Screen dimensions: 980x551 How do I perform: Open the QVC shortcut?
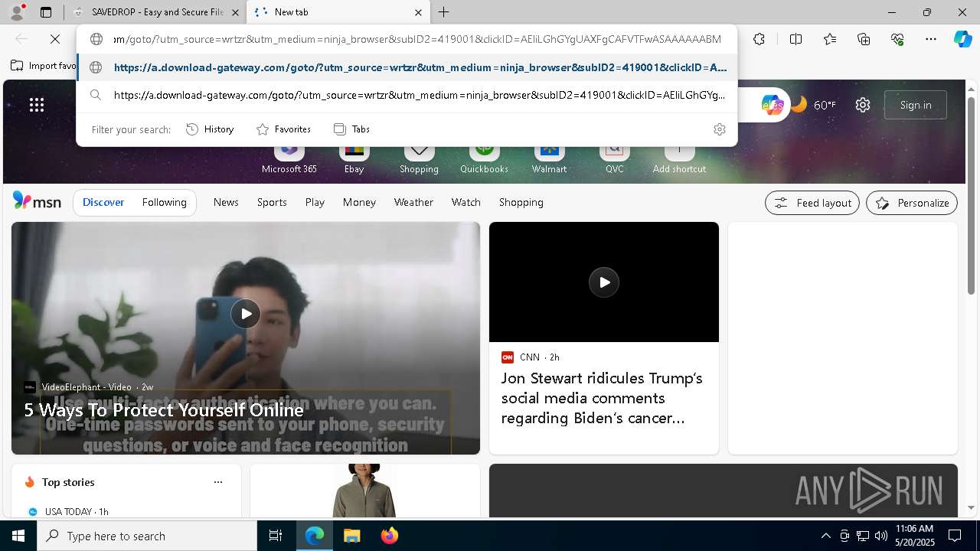(x=614, y=158)
